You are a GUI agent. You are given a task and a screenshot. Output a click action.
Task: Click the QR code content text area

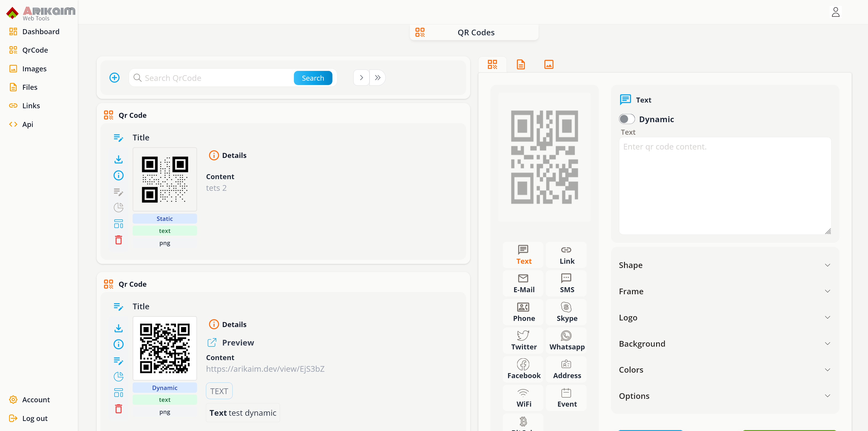pyautogui.click(x=724, y=185)
